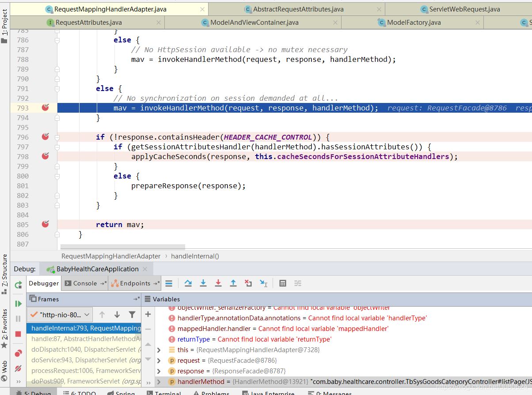Screen dimensions: 532x395
Task: Open the Evaluate Expression calculator icon
Action: [283, 283]
